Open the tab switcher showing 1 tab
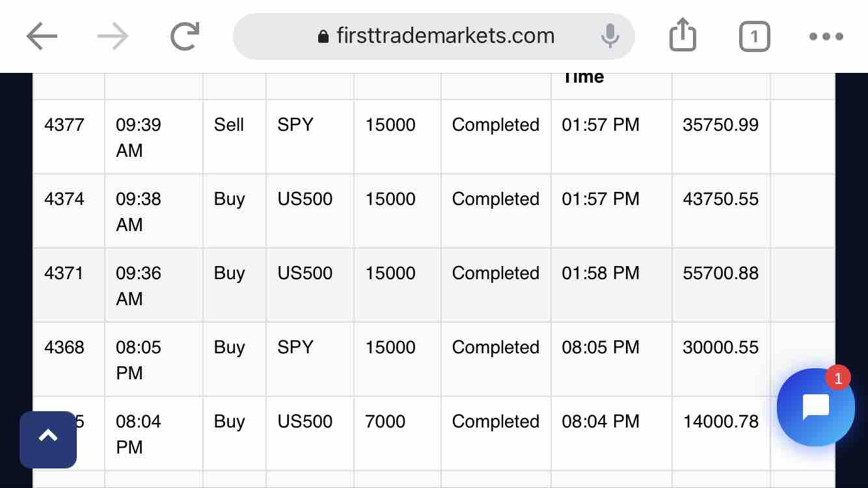Viewport: 868px width, 488px height. tap(754, 37)
